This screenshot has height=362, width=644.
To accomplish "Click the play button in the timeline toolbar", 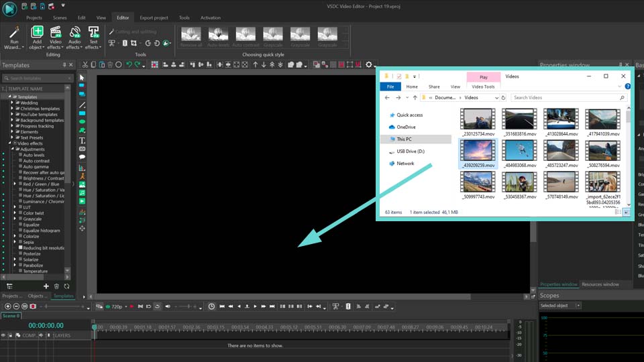I will [x=255, y=306].
